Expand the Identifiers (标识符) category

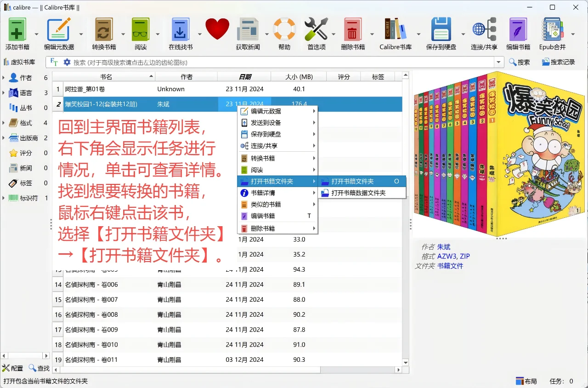4,198
